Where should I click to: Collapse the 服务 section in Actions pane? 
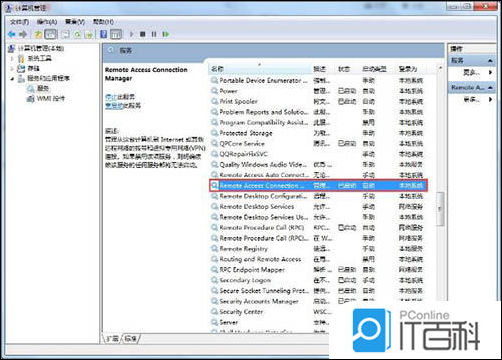(490, 61)
